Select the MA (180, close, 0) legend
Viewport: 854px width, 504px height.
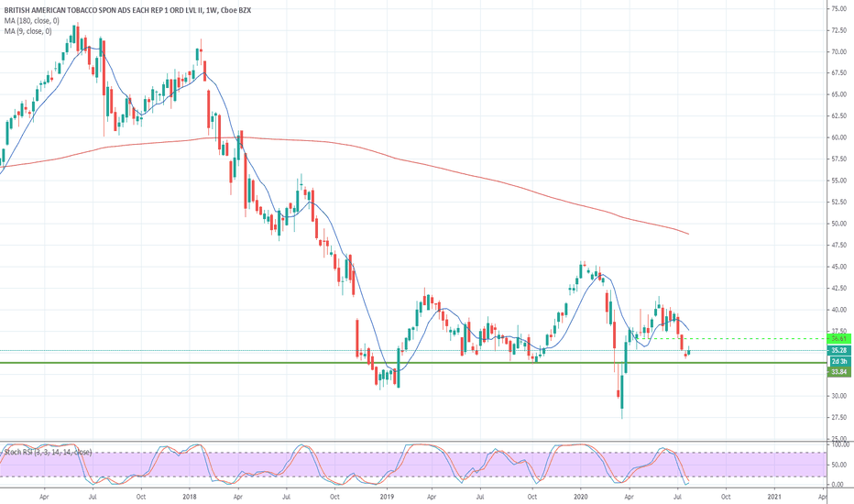tap(31, 21)
